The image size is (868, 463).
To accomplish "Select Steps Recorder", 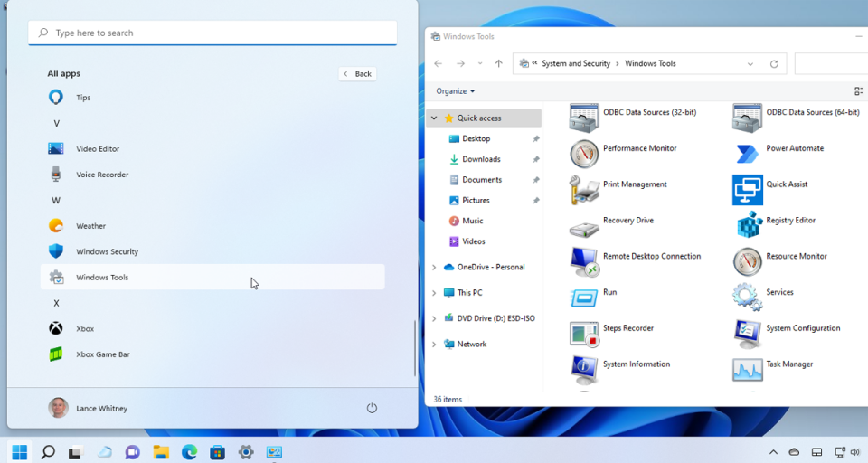I will (612, 334).
